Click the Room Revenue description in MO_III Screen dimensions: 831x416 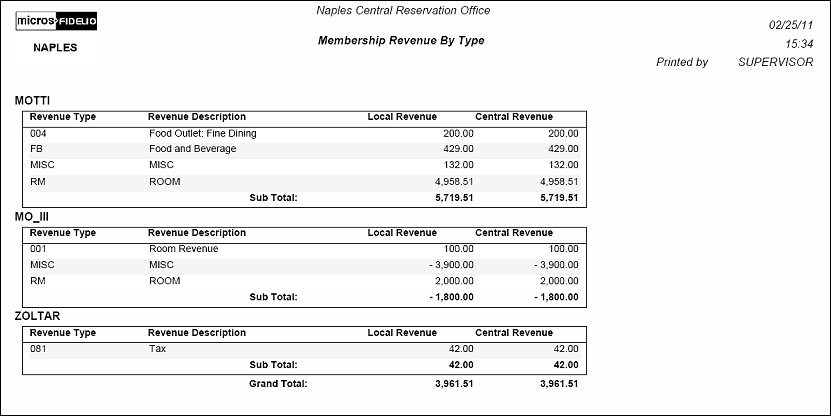(x=183, y=248)
